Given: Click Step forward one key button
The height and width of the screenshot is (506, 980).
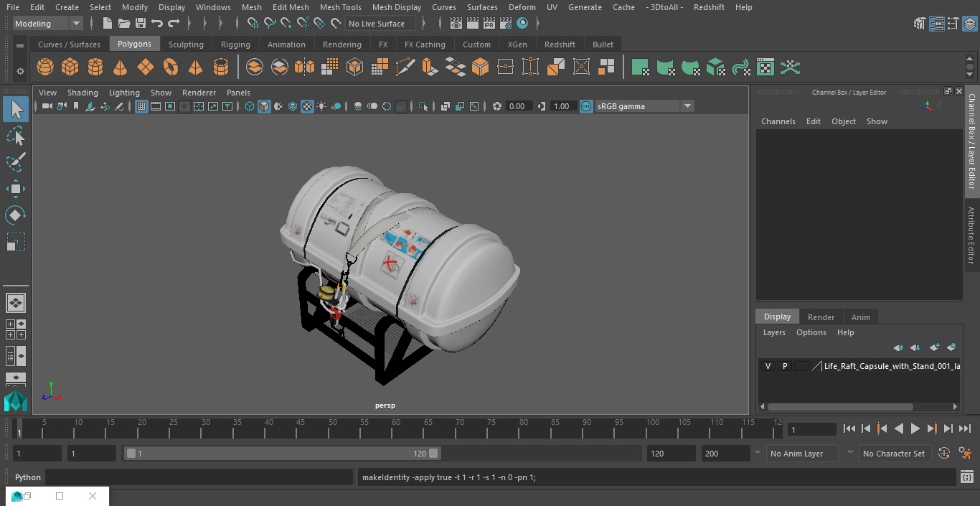Looking at the screenshot, I should [932, 428].
